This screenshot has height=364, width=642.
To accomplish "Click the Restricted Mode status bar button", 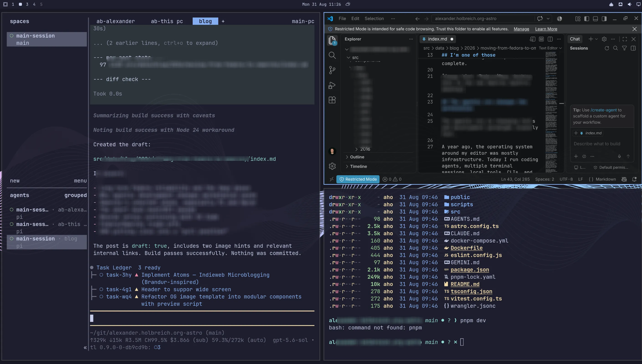I will point(358,179).
